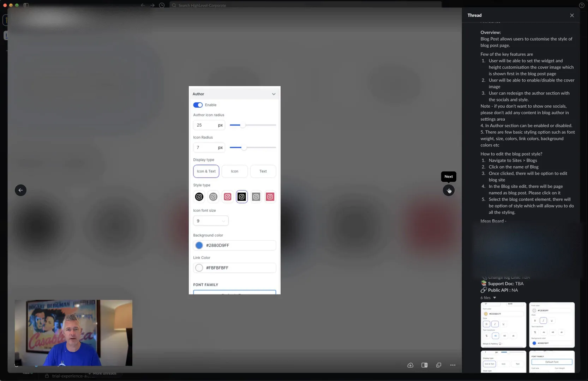
Task: Click the white Link Color swatch
Action: tap(199, 268)
